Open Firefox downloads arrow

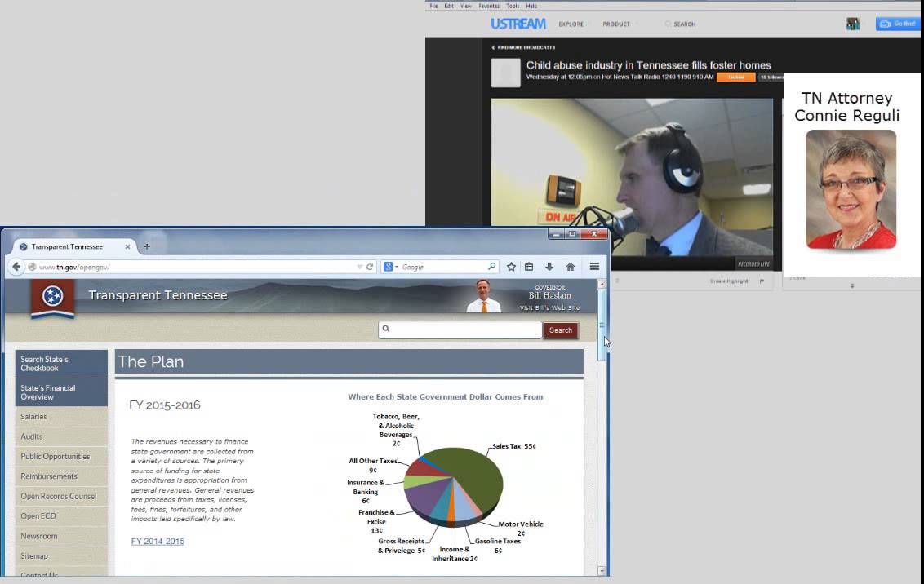coord(549,267)
